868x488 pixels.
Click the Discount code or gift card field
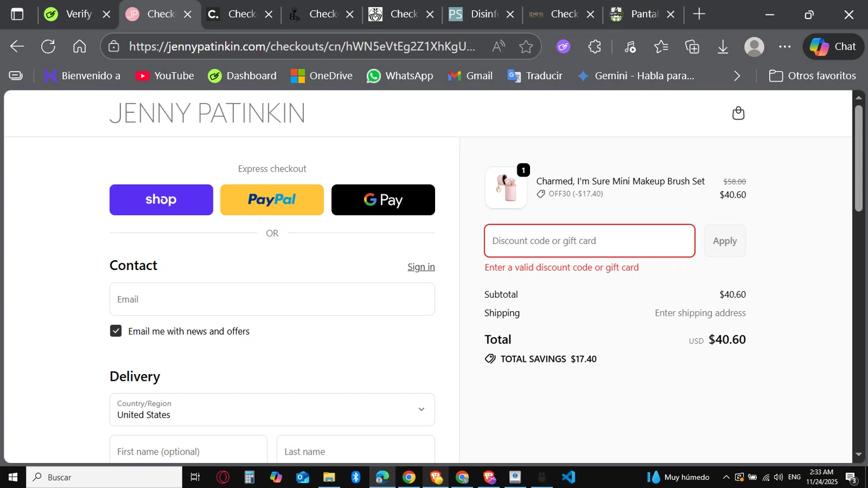pos(589,241)
